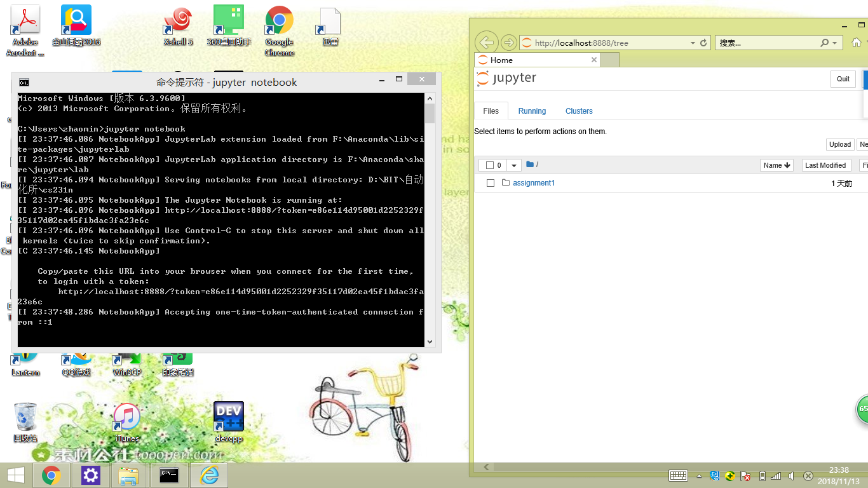868x488 pixels.
Task: Switch to the Running tab
Action: pos(532,111)
